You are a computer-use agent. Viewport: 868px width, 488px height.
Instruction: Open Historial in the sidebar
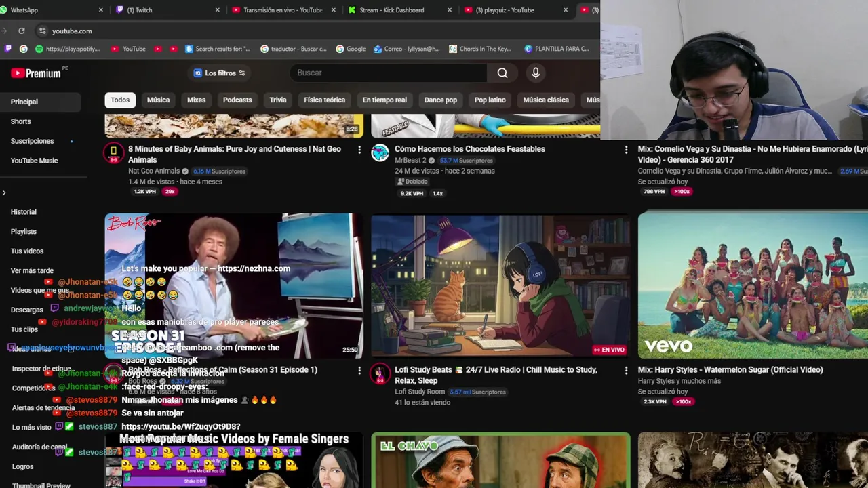(x=24, y=212)
